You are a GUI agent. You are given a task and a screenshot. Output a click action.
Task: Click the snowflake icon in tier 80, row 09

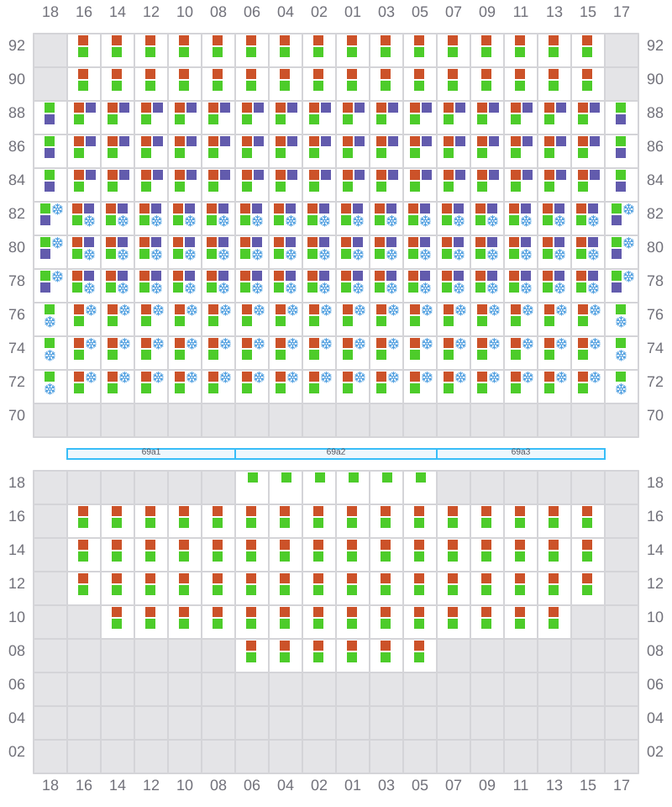point(492,254)
